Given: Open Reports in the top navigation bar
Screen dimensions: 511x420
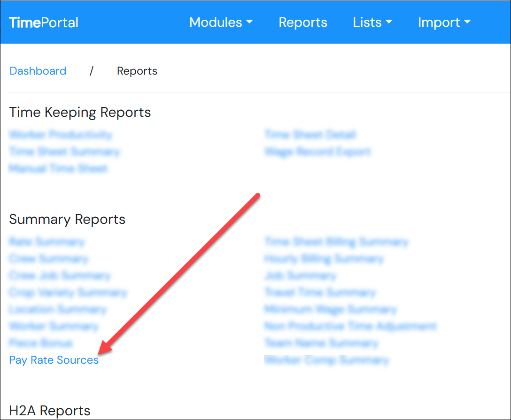Looking at the screenshot, I should [303, 23].
